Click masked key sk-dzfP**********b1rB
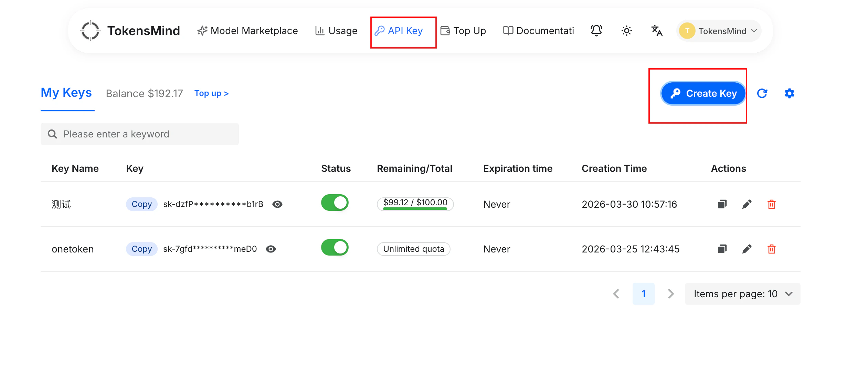Image resolution: width=868 pixels, height=383 pixels. point(213,204)
